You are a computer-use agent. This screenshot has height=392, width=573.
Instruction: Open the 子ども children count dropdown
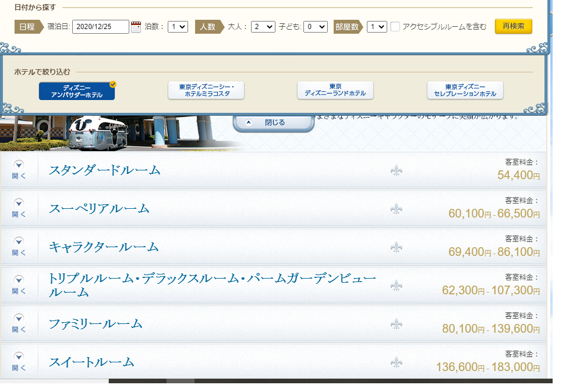point(316,27)
